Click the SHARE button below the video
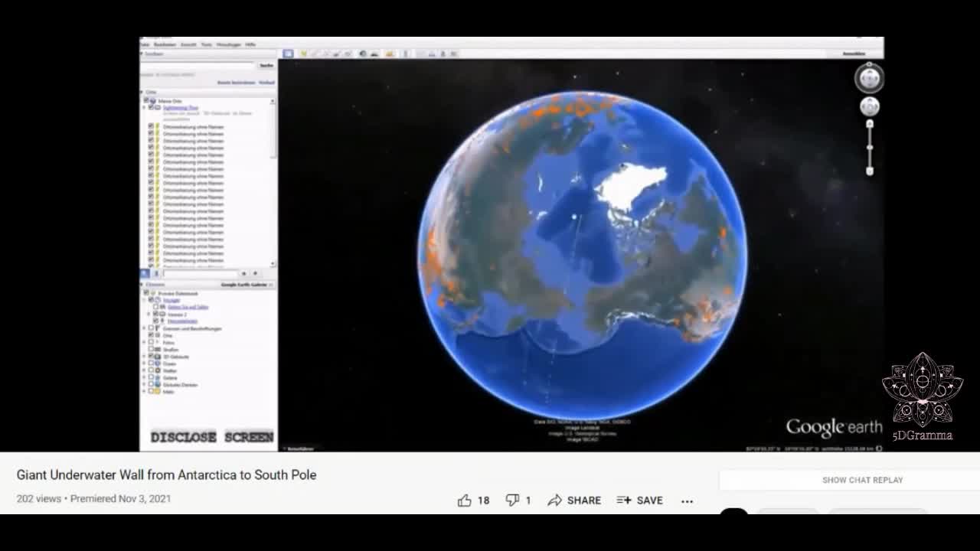Screen dimensions: 980x551 [x=574, y=500]
